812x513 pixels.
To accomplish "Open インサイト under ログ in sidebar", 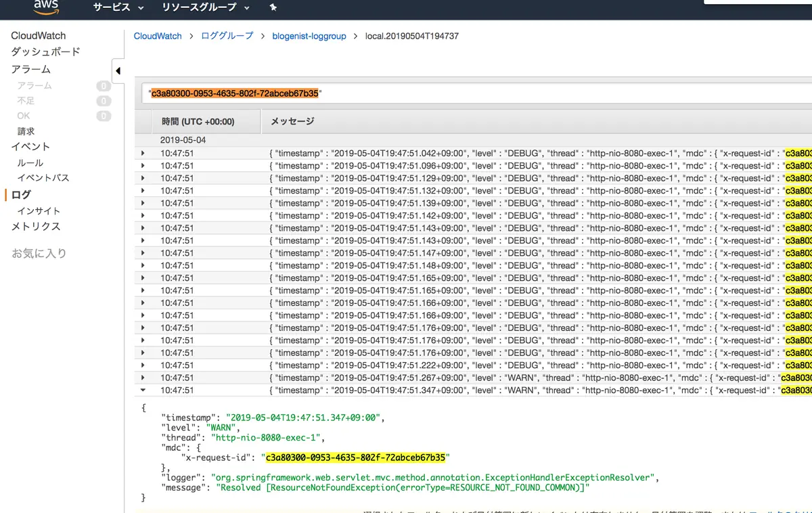I will (x=39, y=211).
